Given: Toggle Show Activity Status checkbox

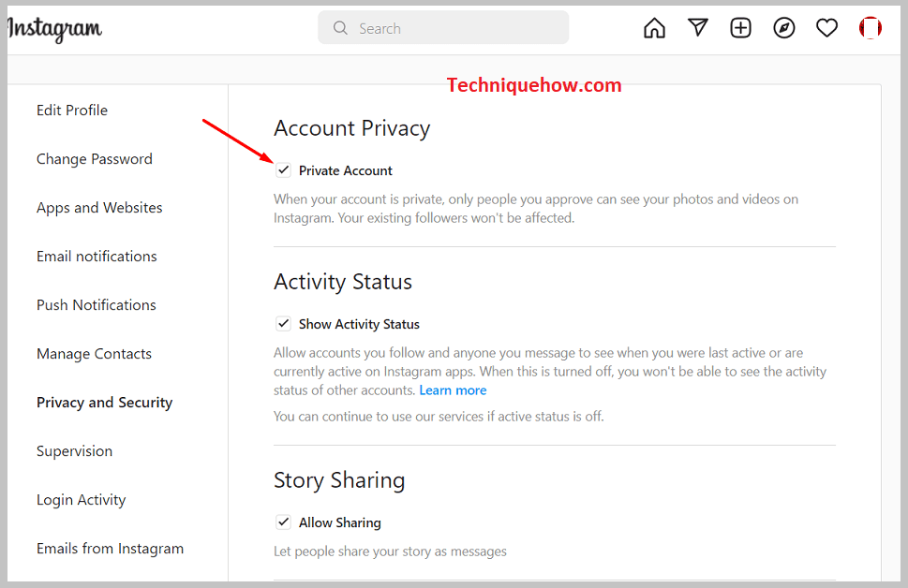Looking at the screenshot, I should click(283, 324).
